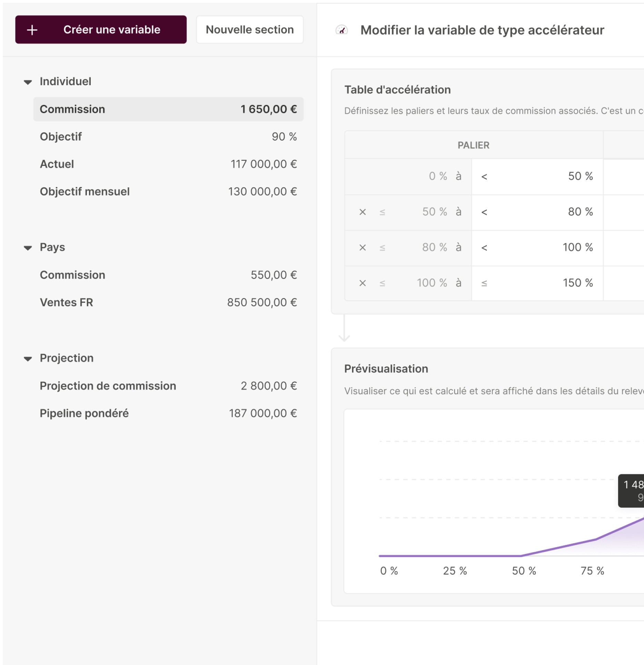Viewport: 644px width, 665px height.
Task: Select the Individuel Commission variable 1 650,00 €
Action: click(168, 109)
